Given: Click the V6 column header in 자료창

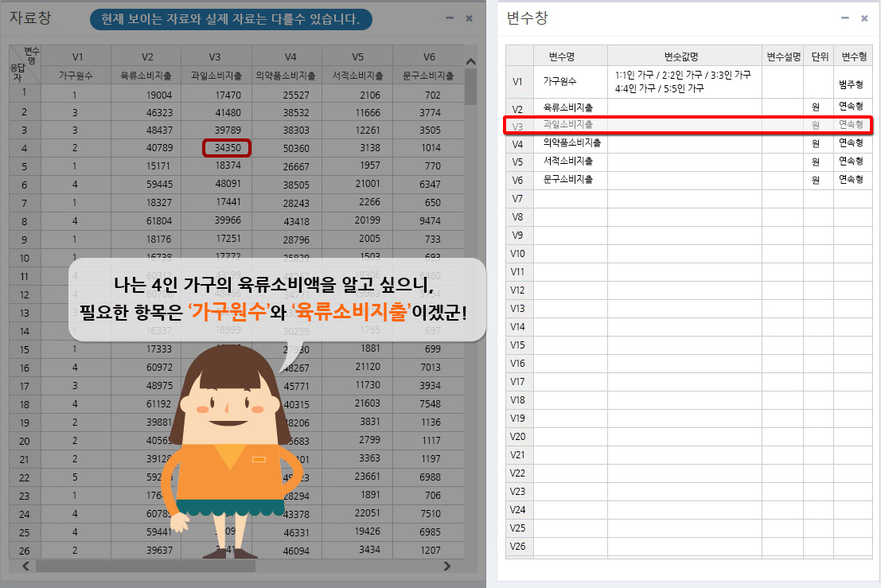Looking at the screenshot, I should point(429,56).
